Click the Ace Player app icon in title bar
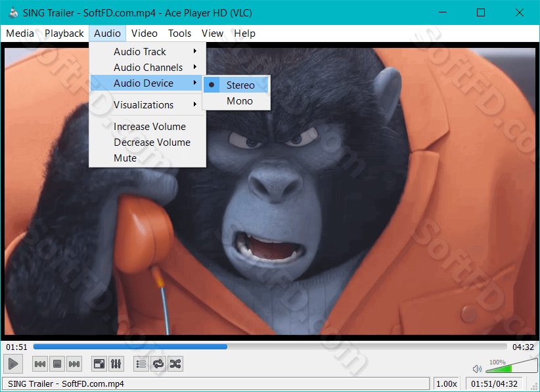Screen dimensions: 540x392 click(14, 12)
